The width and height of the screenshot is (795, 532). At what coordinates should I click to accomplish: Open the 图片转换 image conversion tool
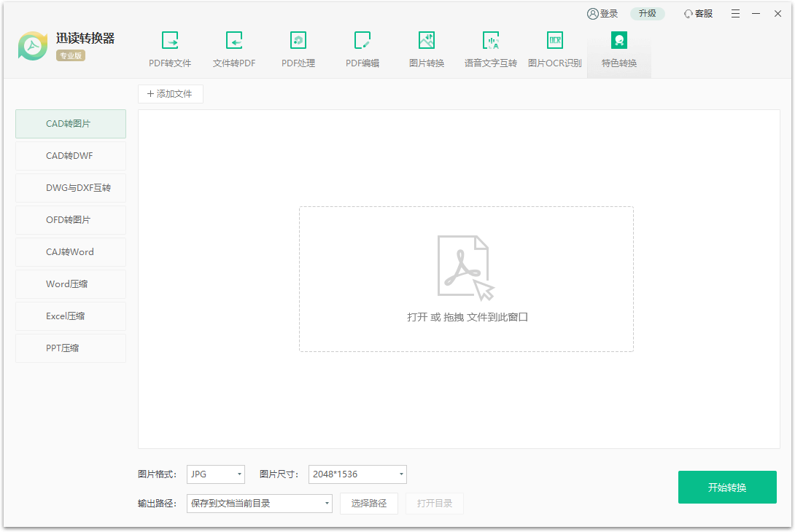pos(427,48)
